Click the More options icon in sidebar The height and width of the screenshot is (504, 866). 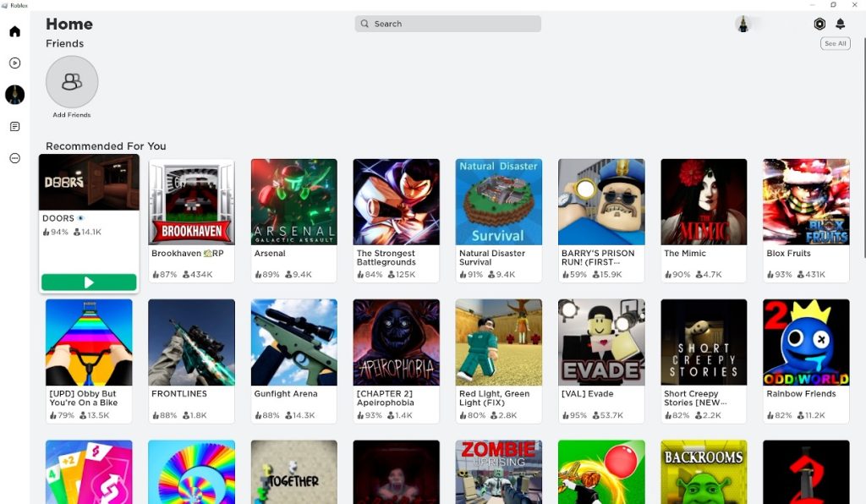point(14,157)
